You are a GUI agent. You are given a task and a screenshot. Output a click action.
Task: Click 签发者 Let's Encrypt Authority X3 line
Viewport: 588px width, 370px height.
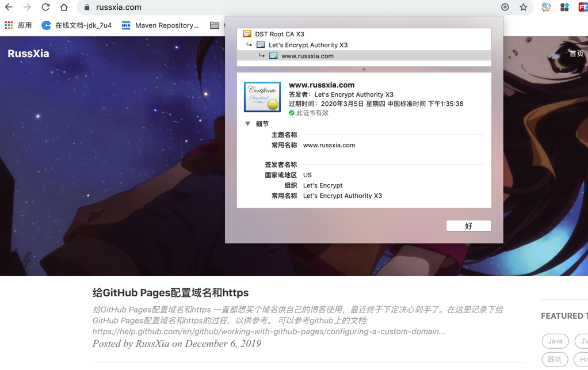pyautogui.click(x=341, y=94)
